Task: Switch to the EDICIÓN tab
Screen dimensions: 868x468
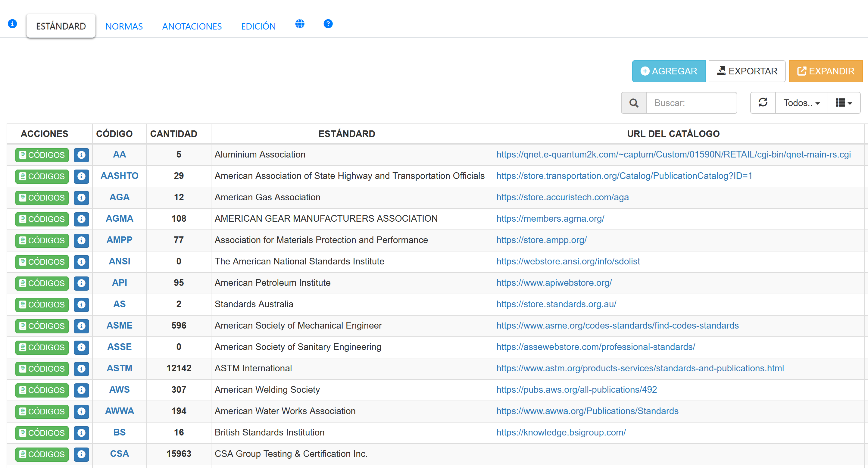Action: coord(258,26)
